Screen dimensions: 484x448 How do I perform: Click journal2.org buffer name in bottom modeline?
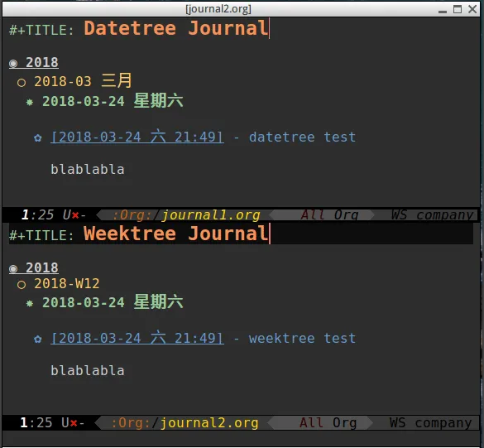point(209,423)
